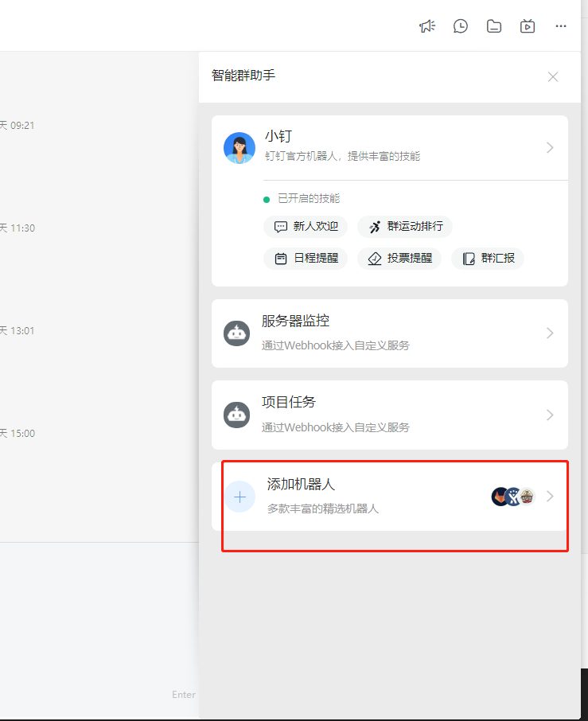Open the 群运动排行 skill chip
The width and height of the screenshot is (588, 721).
point(405,226)
